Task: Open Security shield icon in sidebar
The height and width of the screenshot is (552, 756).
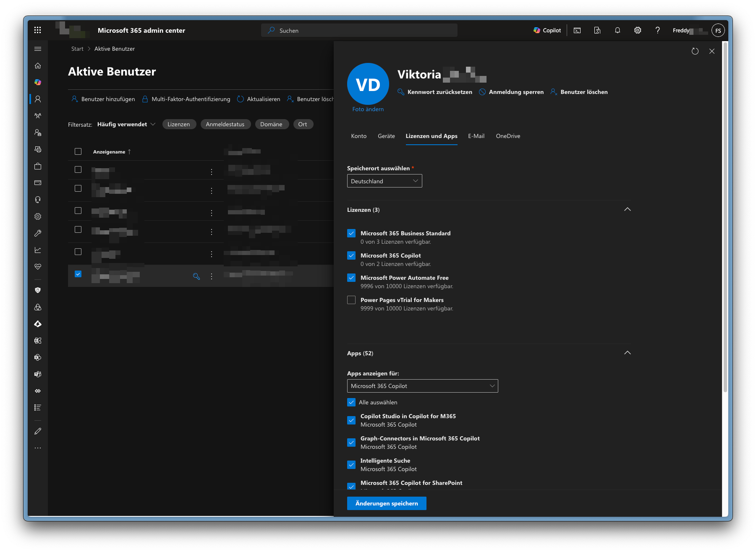Action: 38,290
